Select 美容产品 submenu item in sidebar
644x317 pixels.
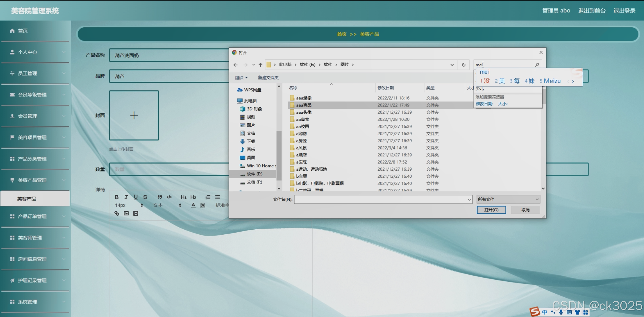[x=27, y=199]
